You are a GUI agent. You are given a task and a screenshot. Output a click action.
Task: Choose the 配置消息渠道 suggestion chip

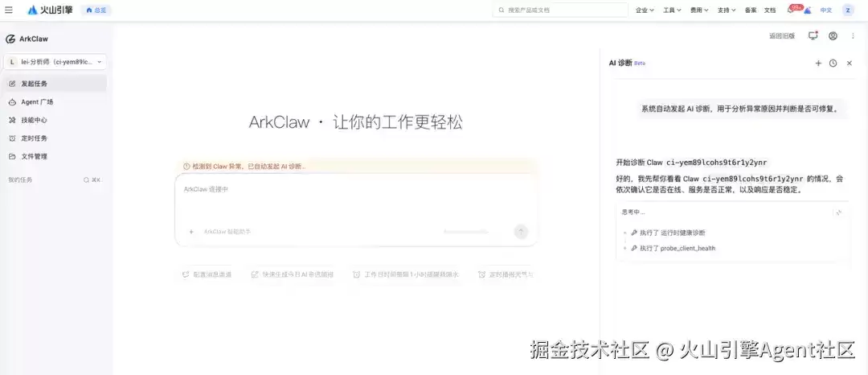207,274
